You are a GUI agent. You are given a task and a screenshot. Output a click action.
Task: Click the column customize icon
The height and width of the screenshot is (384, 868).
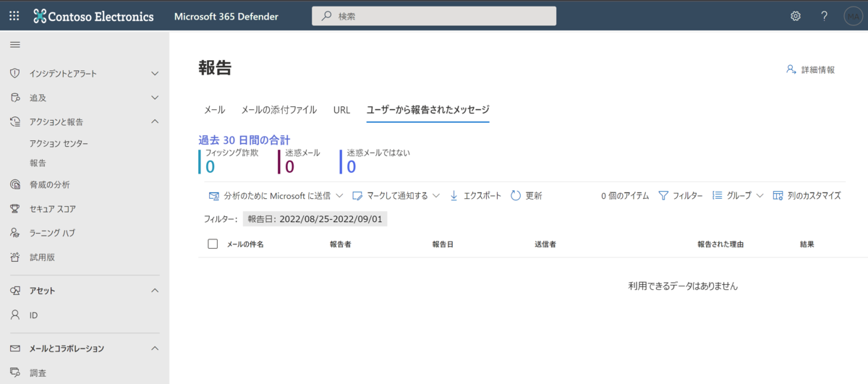(778, 195)
